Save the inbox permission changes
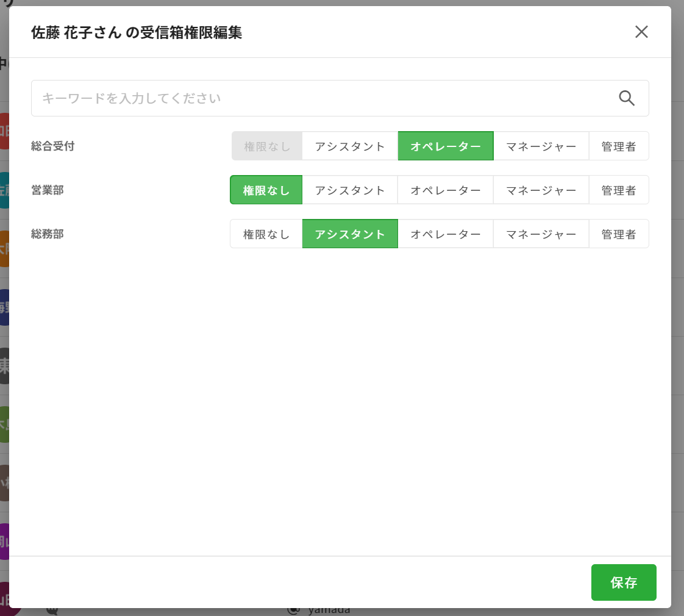This screenshot has width=684, height=616. [623, 582]
